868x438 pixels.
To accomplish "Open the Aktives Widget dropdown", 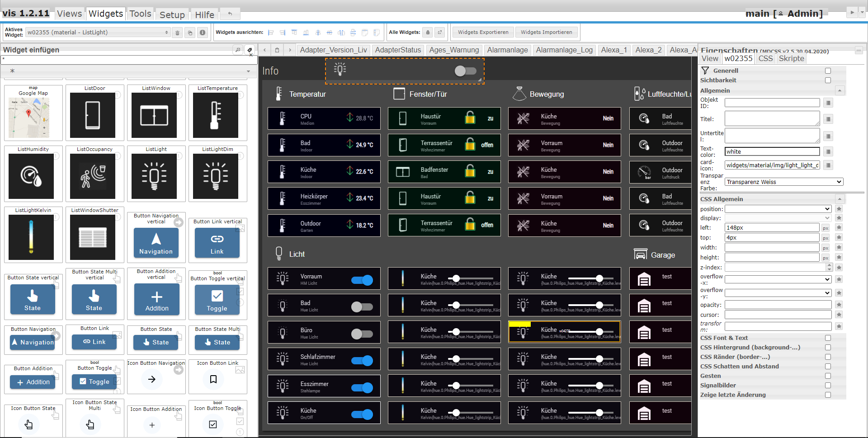I will tap(98, 33).
